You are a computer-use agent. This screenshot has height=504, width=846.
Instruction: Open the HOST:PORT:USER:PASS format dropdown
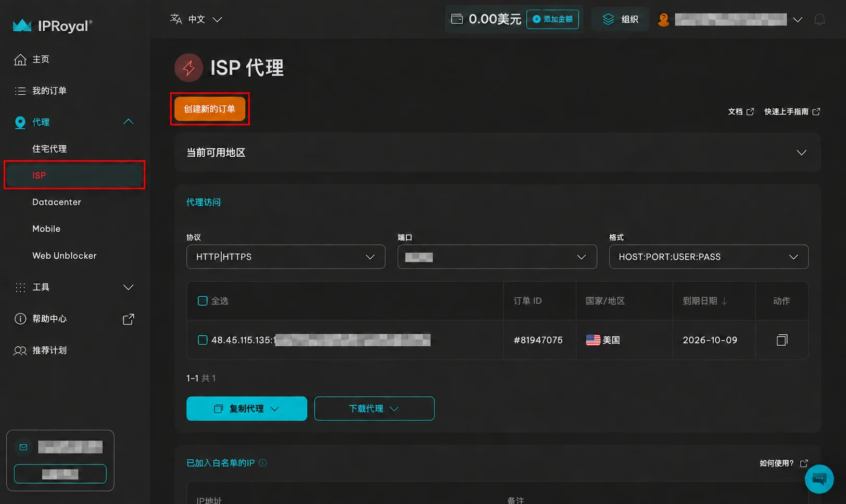709,257
